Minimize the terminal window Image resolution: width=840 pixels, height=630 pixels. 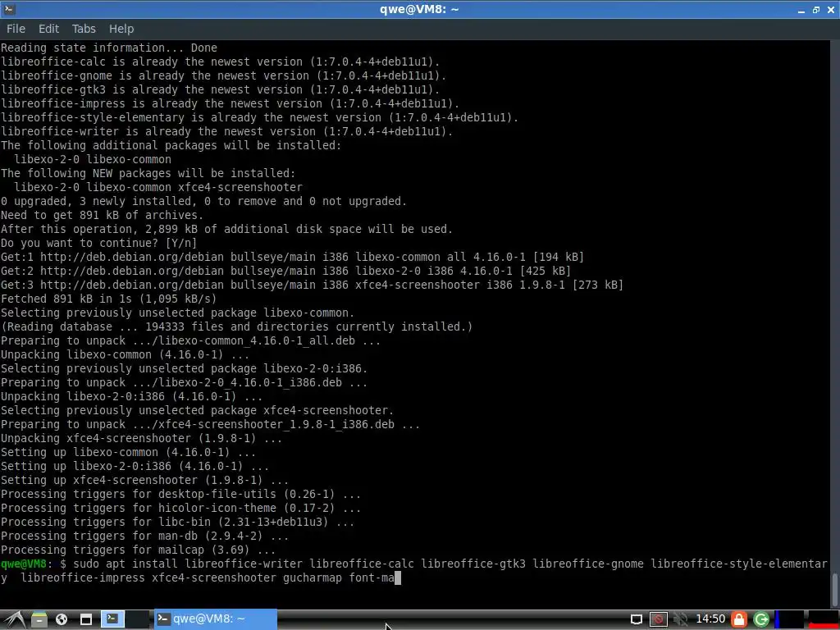pyautogui.click(x=801, y=10)
